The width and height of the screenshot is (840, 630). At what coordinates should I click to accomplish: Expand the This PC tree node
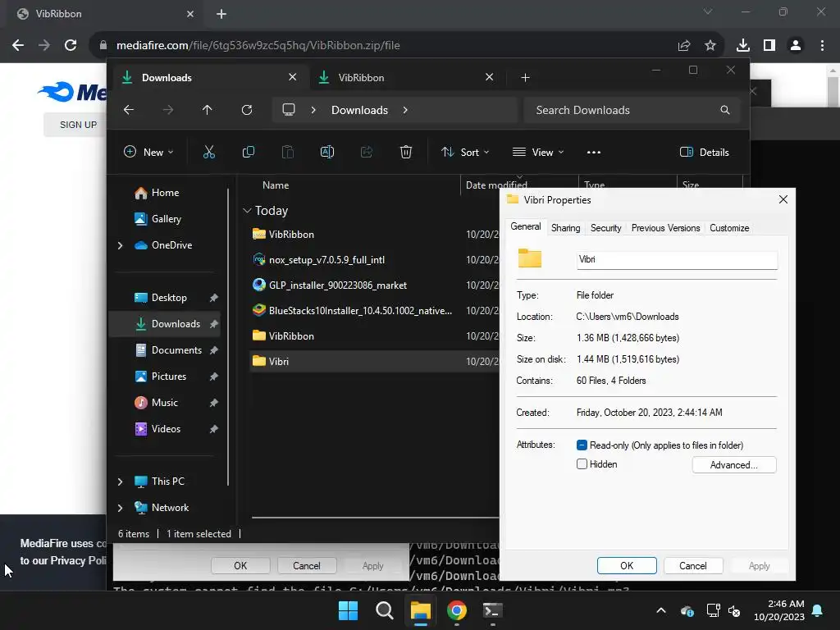click(120, 482)
